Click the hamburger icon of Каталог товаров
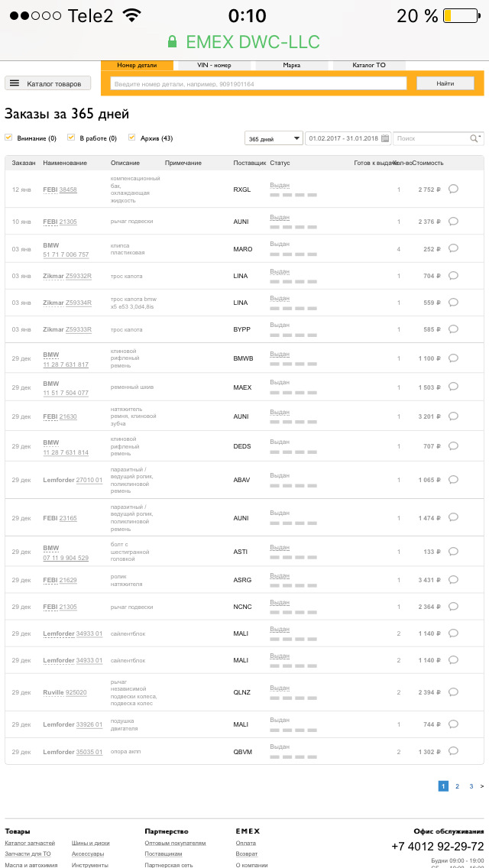The width and height of the screenshot is (489, 868). click(x=15, y=83)
